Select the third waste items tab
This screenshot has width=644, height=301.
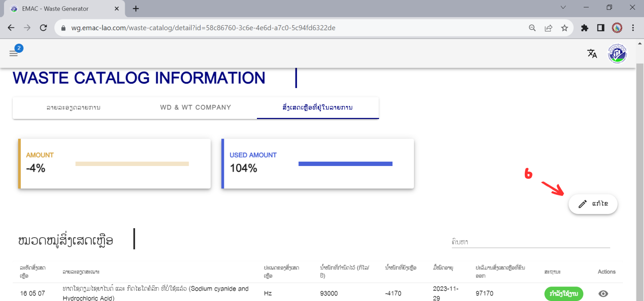(x=318, y=107)
